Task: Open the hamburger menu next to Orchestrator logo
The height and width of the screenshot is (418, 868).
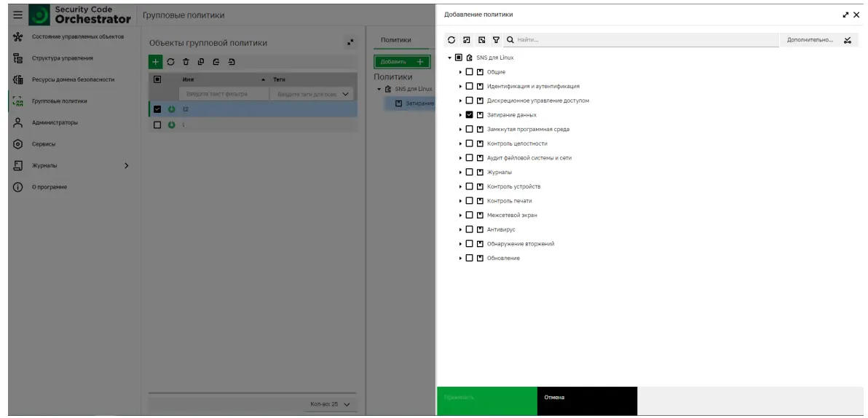Action: pos(17,15)
